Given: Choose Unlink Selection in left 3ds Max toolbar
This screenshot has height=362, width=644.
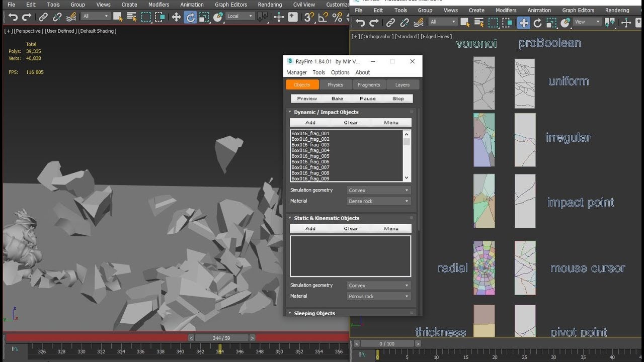Looking at the screenshot, I should point(57,17).
